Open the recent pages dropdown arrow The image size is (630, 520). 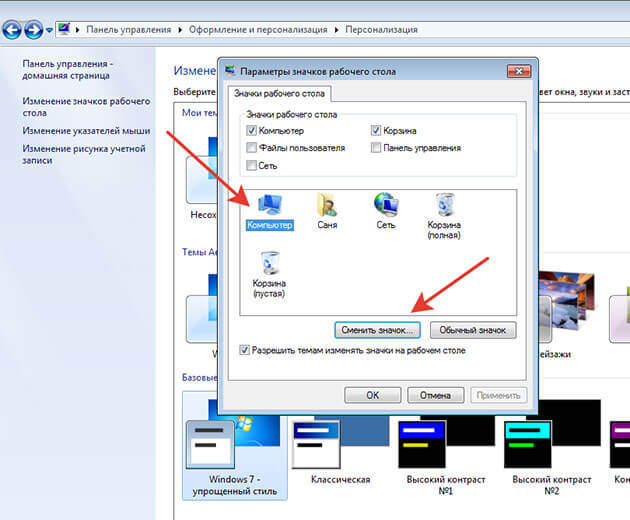pyautogui.click(x=49, y=30)
